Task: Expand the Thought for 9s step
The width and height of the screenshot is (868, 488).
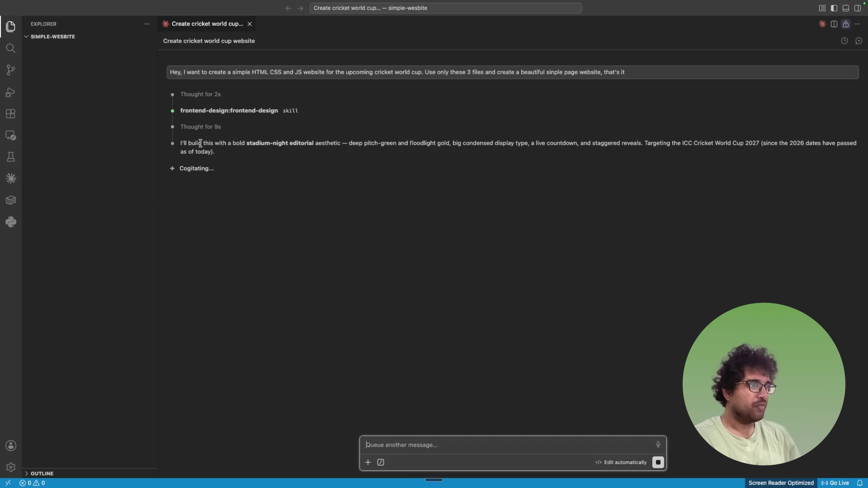Action: (200, 127)
